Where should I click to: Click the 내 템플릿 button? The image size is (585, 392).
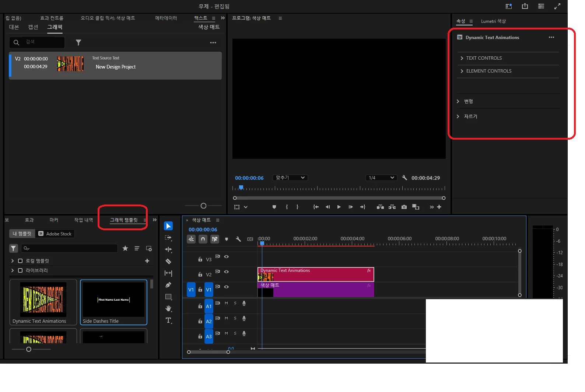coord(22,234)
